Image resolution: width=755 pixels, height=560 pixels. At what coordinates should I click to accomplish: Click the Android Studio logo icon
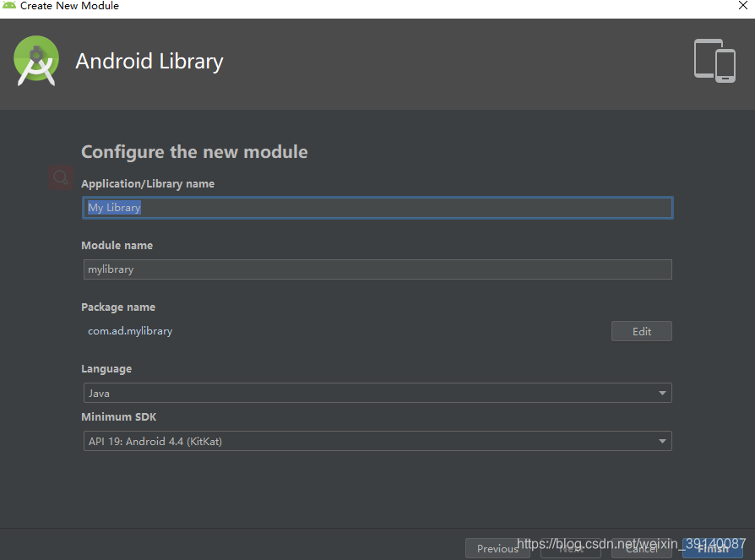click(x=36, y=61)
